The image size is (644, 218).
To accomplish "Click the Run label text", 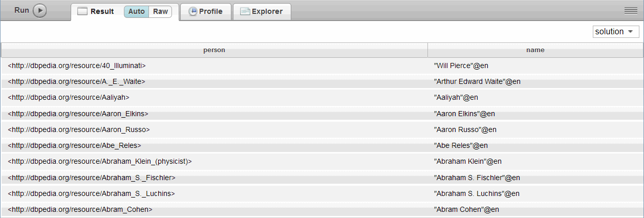I will click(22, 10).
